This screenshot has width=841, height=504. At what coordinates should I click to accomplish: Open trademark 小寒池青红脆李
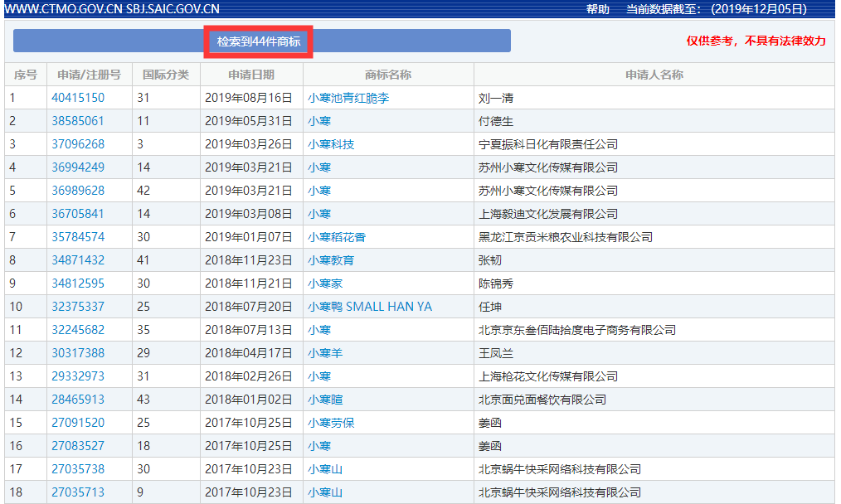[x=348, y=98]
